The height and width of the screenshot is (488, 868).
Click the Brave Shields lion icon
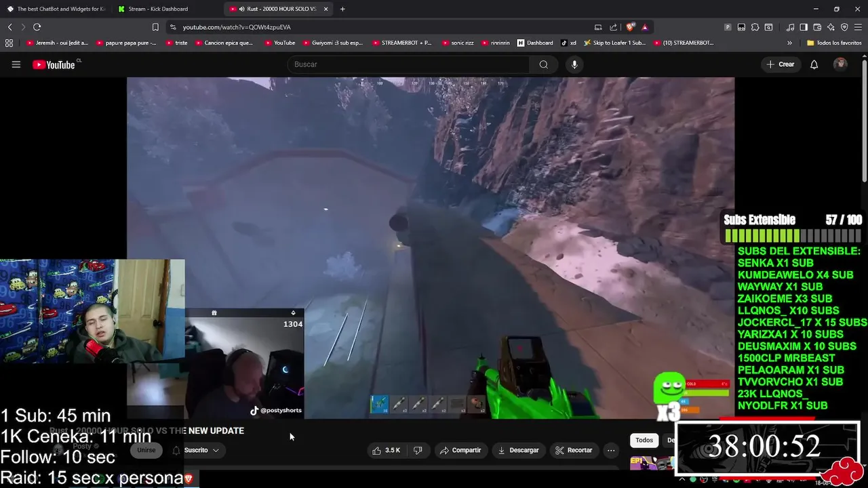pyautogui.click(x=631, y=27)
